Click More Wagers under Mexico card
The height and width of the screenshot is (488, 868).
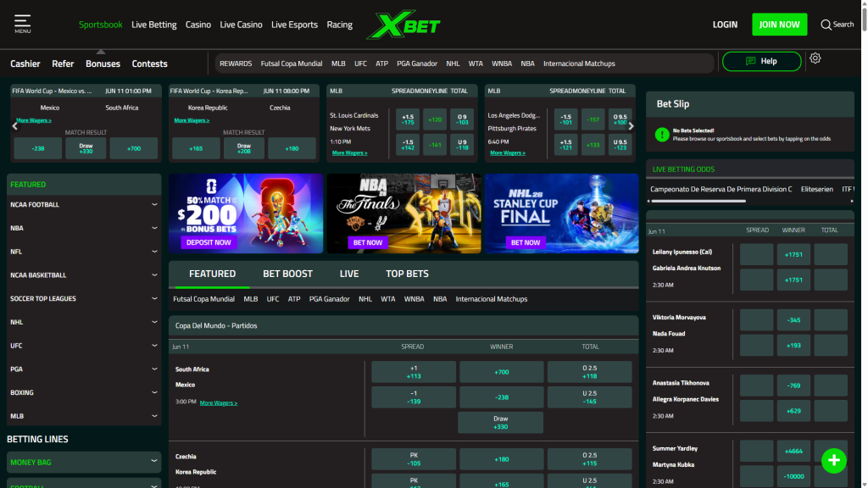tap(34, 120)
